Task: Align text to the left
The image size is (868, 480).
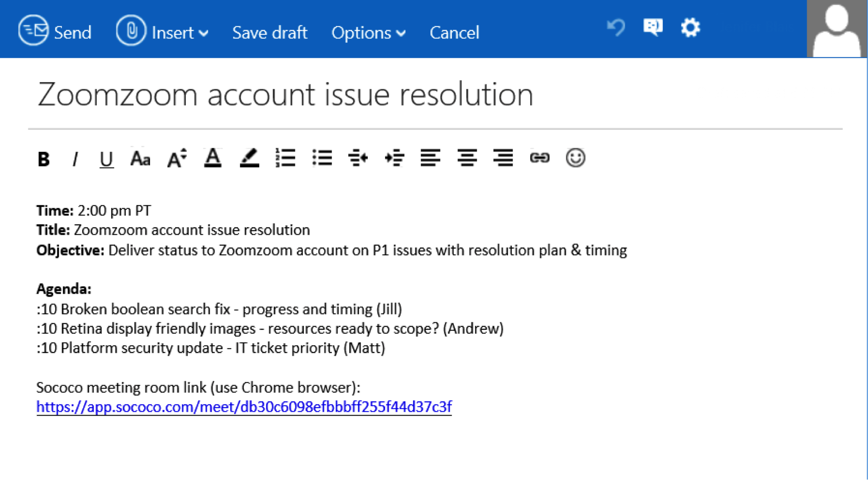Action: [x=431, y=158]
